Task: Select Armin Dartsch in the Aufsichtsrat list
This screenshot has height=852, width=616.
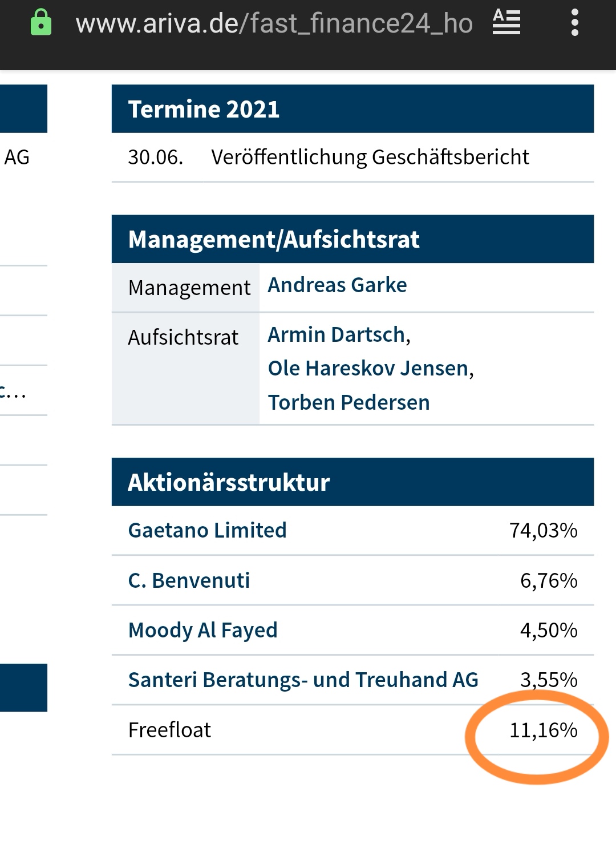Action: coord(335,335)
